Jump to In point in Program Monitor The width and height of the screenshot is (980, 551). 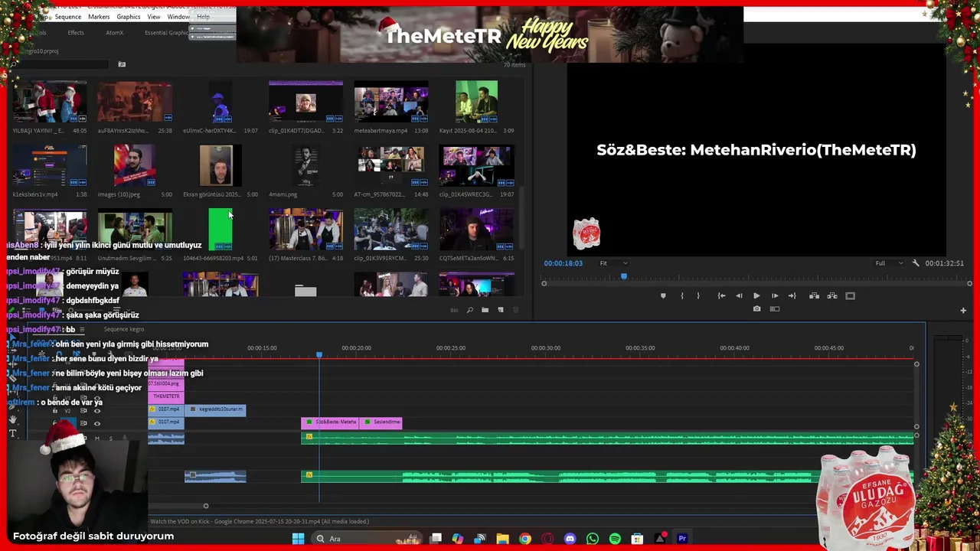721,295
